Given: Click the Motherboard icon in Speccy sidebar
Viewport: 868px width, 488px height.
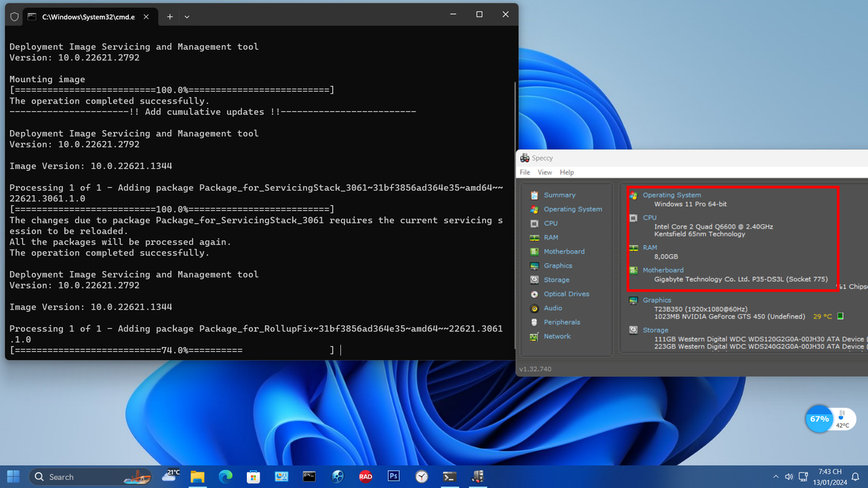Looking at the screenshot, I should click(534, 251).
